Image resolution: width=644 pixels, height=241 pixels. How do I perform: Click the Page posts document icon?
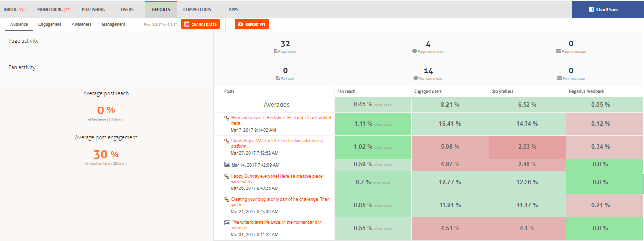coord(276,51)
